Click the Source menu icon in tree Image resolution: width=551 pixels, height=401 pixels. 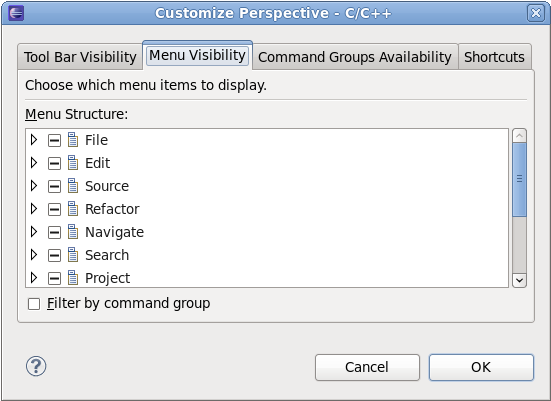point(73,186)
